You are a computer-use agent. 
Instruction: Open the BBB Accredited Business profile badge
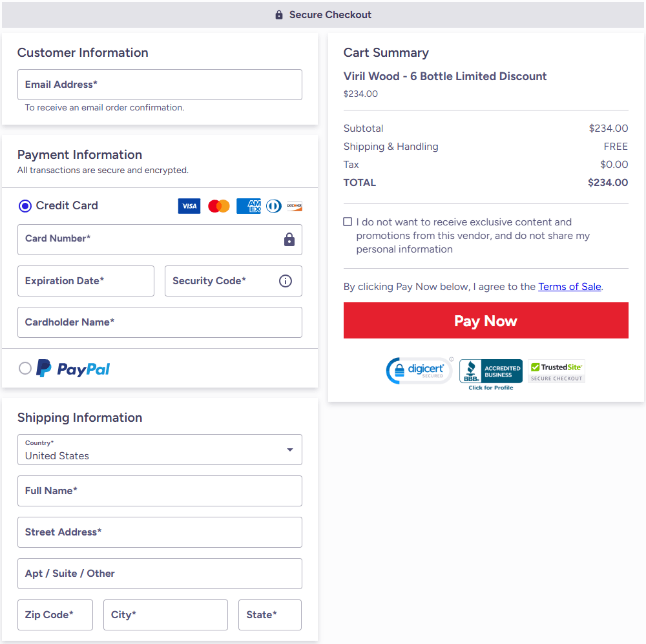(x=491, y=374)
